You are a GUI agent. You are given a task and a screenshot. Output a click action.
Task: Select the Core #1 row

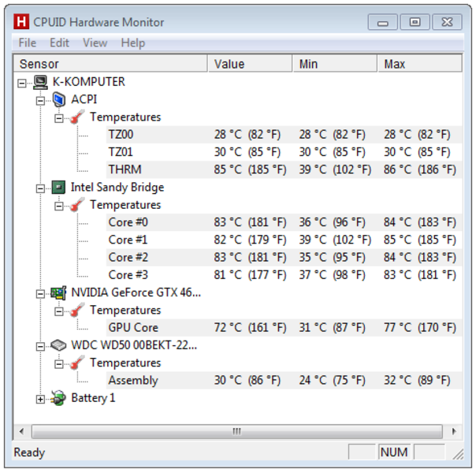tap(284, 240)
